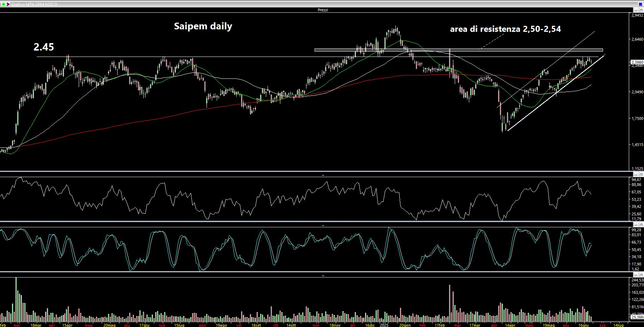Viewport: 644px width, 327px height.
Task: Maximize the Prezzi price panel
Action: (641, 10)
